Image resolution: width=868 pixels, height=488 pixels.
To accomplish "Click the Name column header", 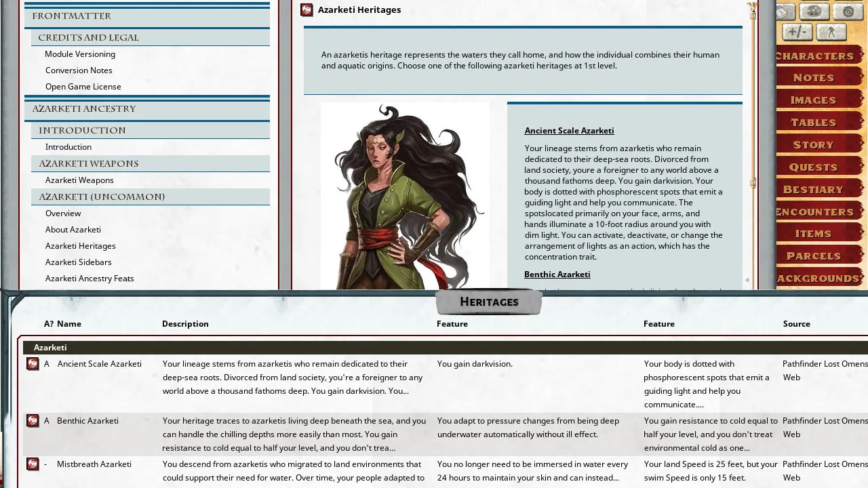I will point(69,324).
